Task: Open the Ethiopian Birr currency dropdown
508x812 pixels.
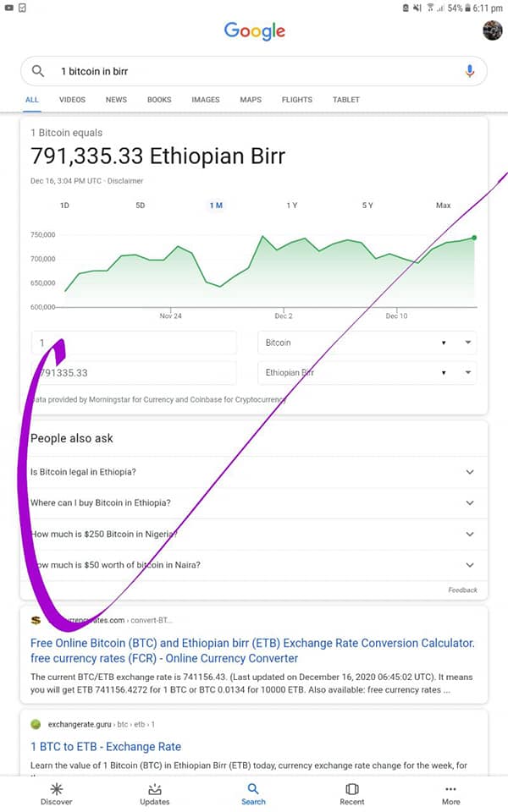Action: [x=367, y=373]
